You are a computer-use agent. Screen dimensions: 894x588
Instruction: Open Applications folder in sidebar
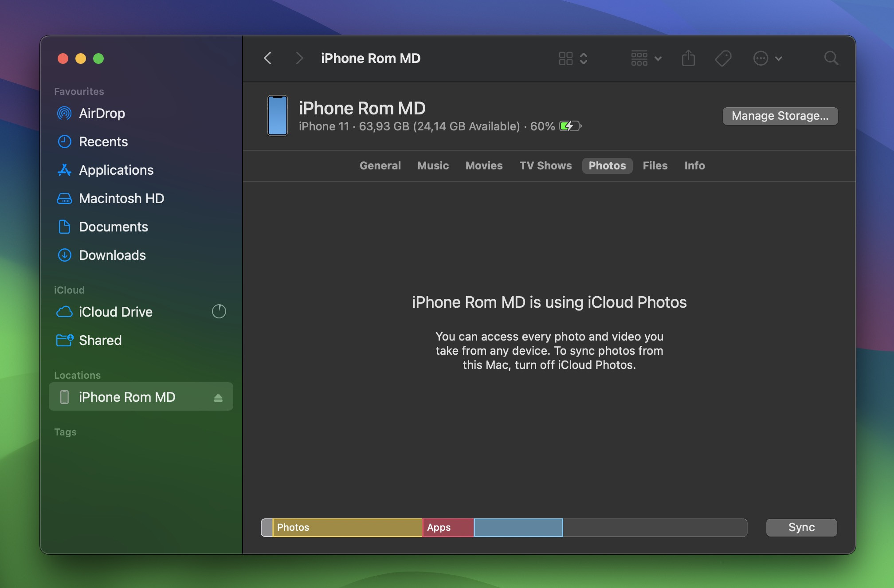pos(141,170)
